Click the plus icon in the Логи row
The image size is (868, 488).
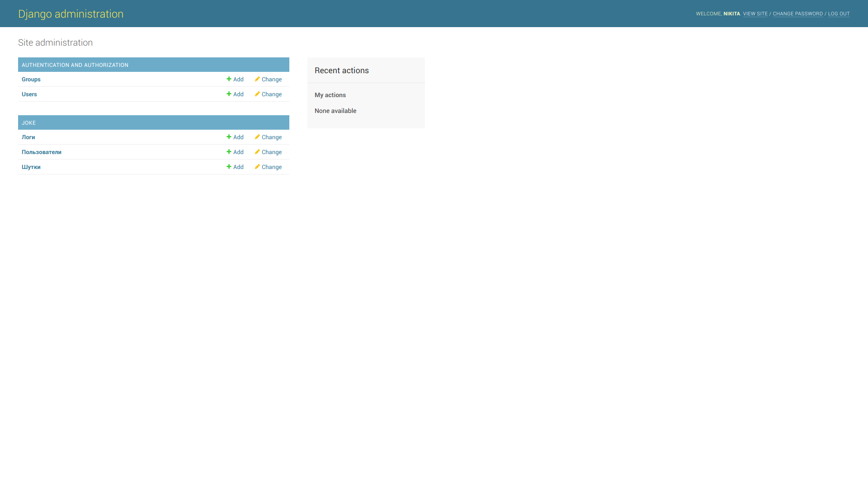[229, 137]
